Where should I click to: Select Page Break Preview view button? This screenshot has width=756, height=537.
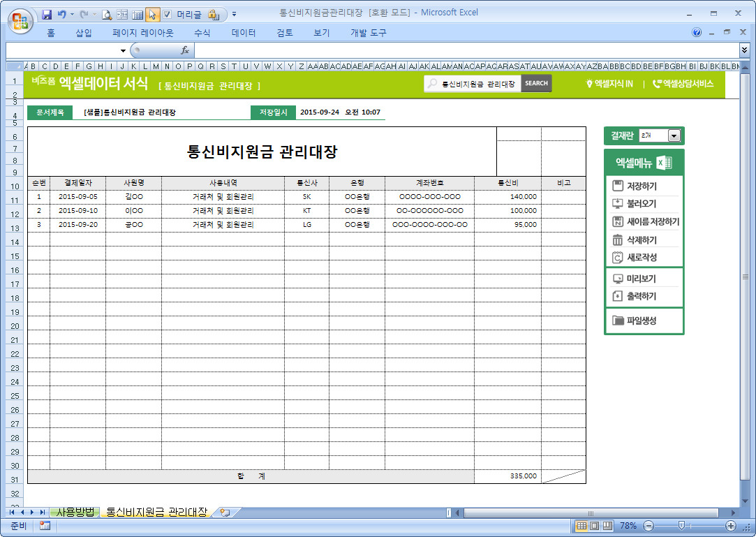click(607, 526)
